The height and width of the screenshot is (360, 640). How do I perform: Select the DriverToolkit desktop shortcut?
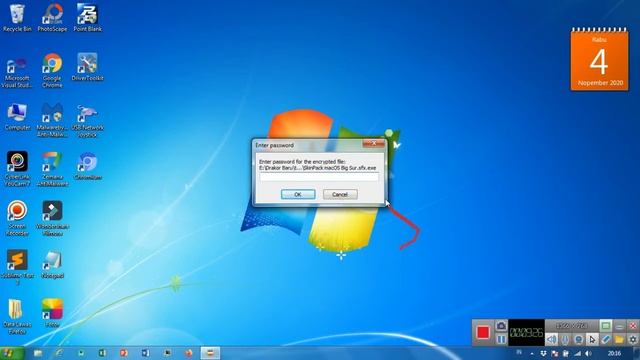pos(87,67)
